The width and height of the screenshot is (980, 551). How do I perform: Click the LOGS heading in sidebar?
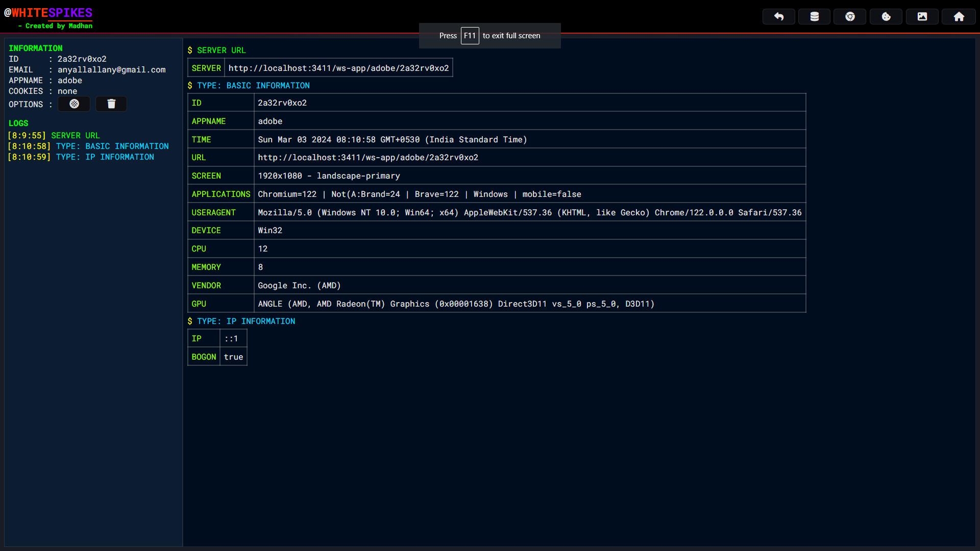pyautogui.click(x=18, y=123)
